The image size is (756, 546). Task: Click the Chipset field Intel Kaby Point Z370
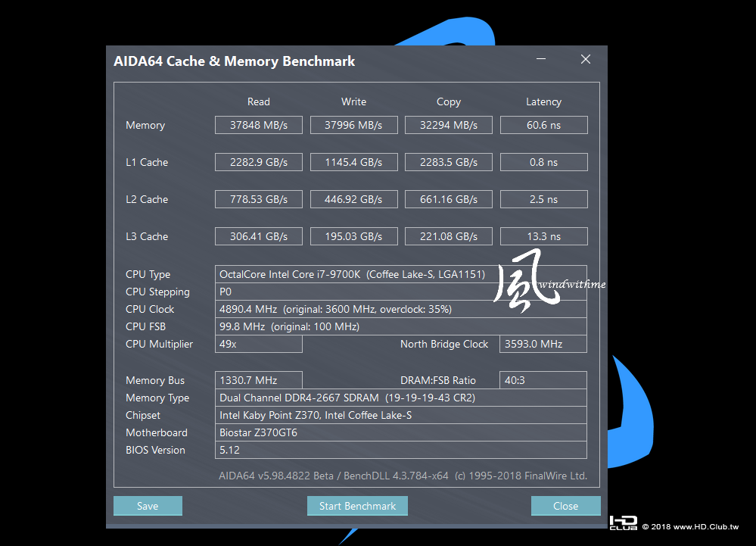pos(400,415)
